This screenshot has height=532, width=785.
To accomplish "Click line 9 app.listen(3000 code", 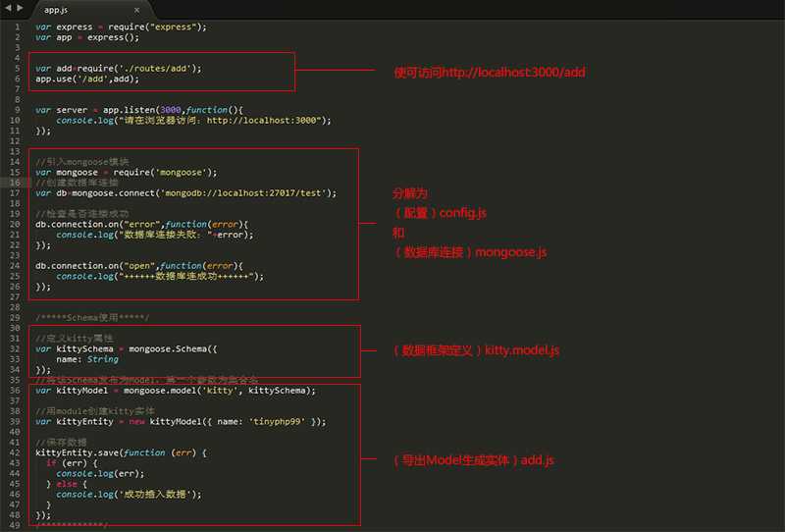I will point(139,110).
